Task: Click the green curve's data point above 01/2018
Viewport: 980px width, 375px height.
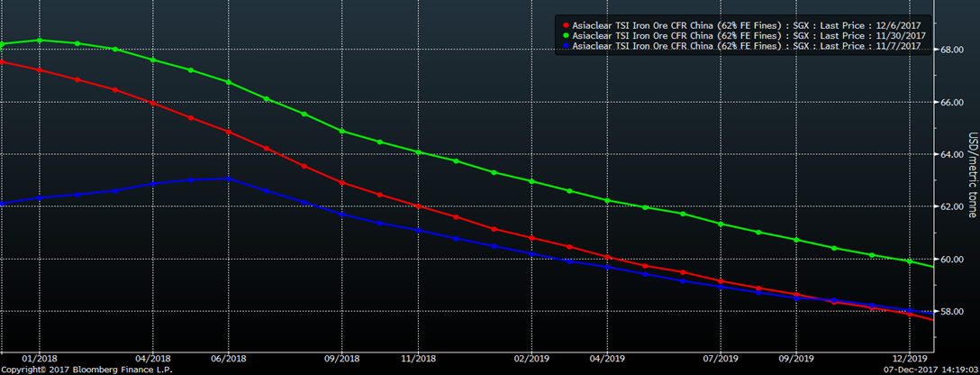Action: click(x=39, y=41)
